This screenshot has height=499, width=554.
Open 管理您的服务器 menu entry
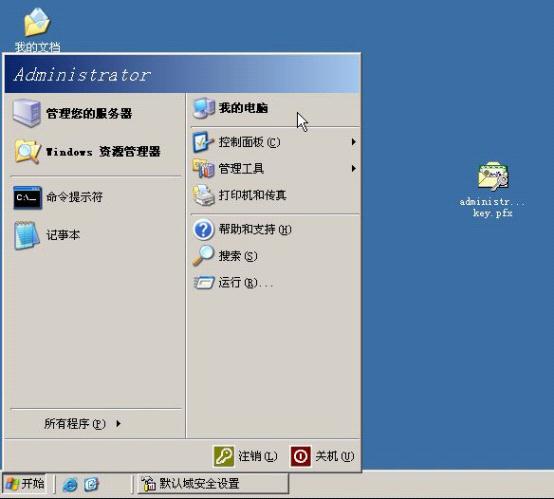coord(95,113)
